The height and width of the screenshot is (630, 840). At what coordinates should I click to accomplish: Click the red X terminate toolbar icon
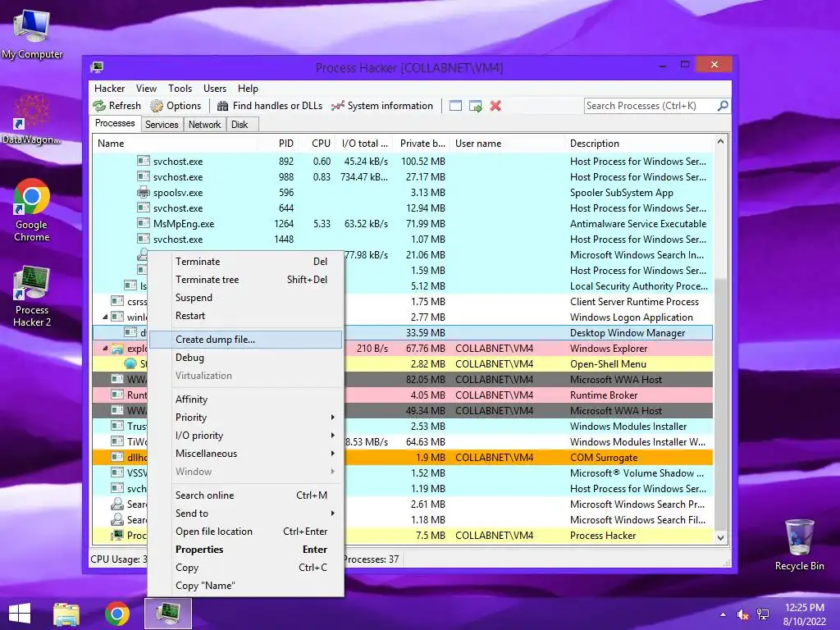[495, 106]
